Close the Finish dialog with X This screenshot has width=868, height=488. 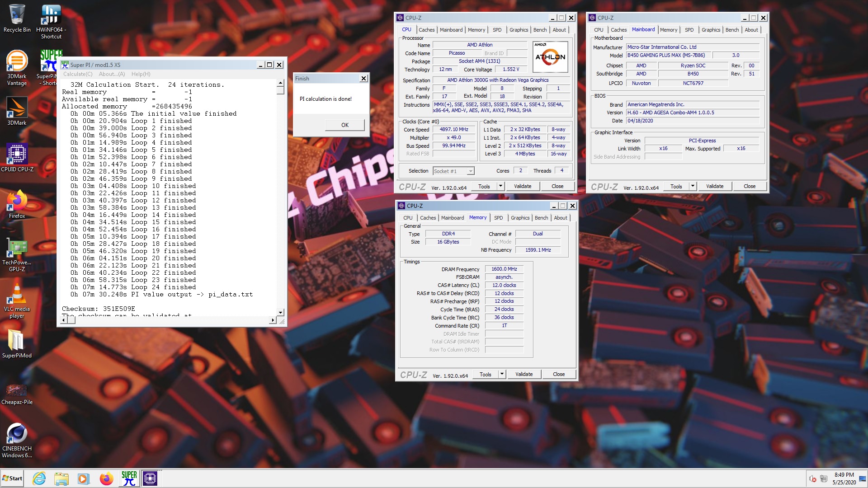point(363,78)
